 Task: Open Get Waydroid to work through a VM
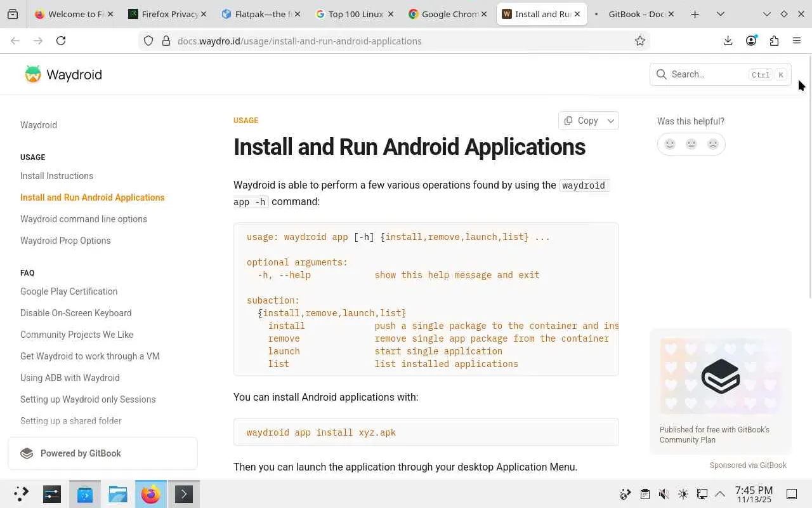[x=89, y=356]
